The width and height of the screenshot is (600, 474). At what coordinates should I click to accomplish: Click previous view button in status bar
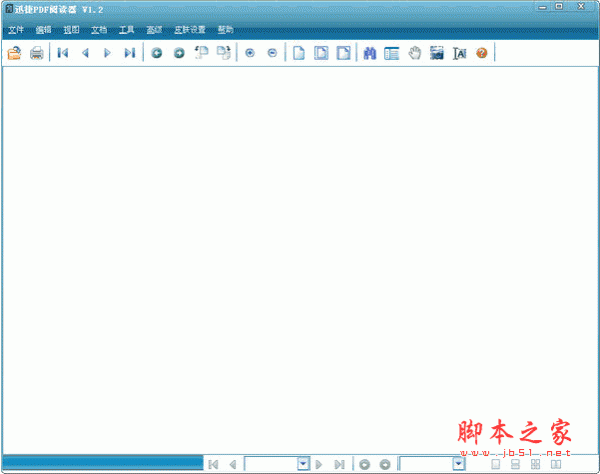(x=364, y=464)
